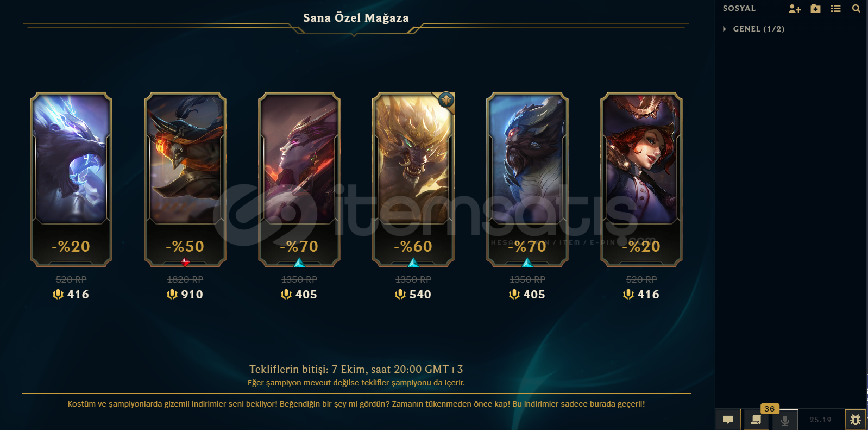Screen dimensions: 868x430
Task: Click the 910 RP price label
Action: (x=185, y=295)
